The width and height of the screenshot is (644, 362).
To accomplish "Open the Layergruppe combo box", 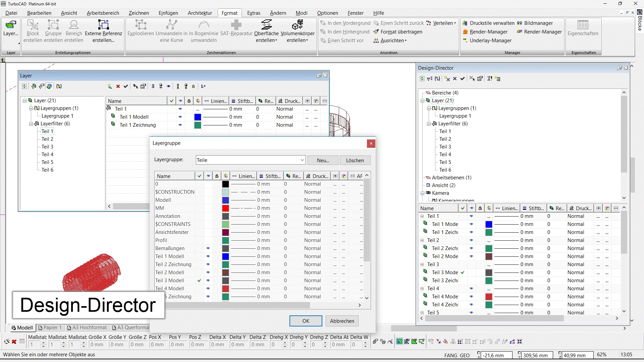I will pos(251,160).
